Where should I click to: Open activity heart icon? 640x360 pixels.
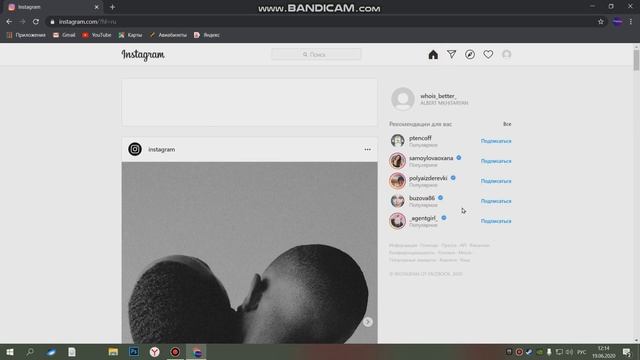tap(488, 54)
